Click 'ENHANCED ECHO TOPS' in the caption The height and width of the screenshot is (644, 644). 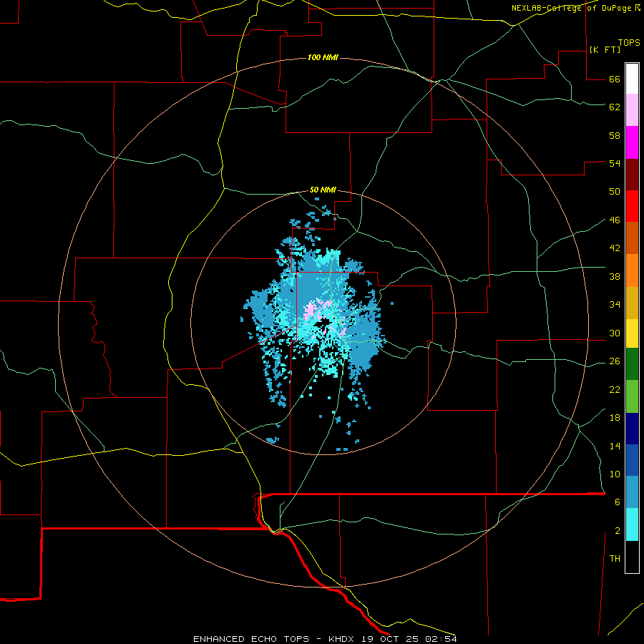pos(251,639)
